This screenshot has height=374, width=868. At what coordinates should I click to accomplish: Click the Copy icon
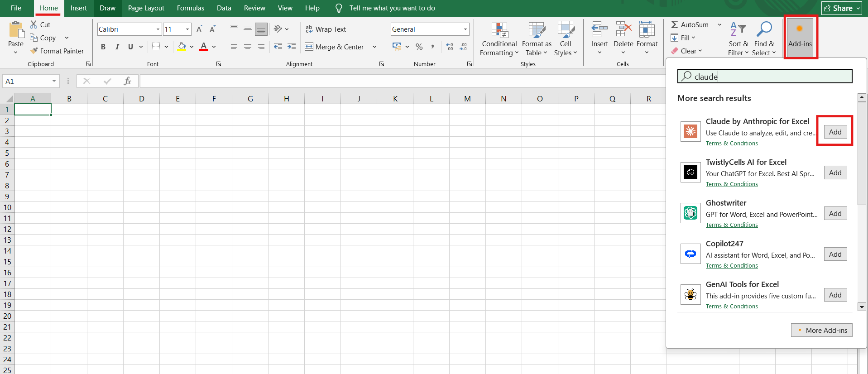coord(34,38)
